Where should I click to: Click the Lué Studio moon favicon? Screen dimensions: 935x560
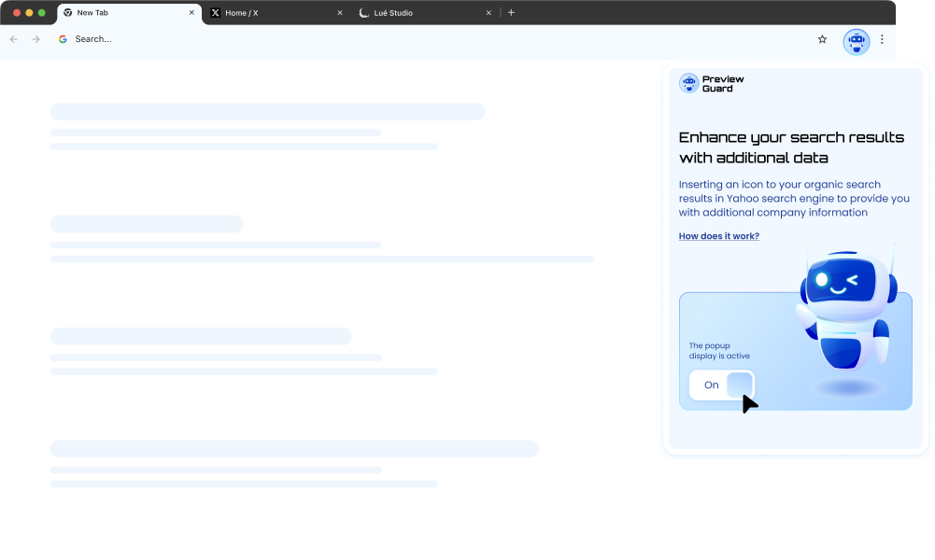364,13
